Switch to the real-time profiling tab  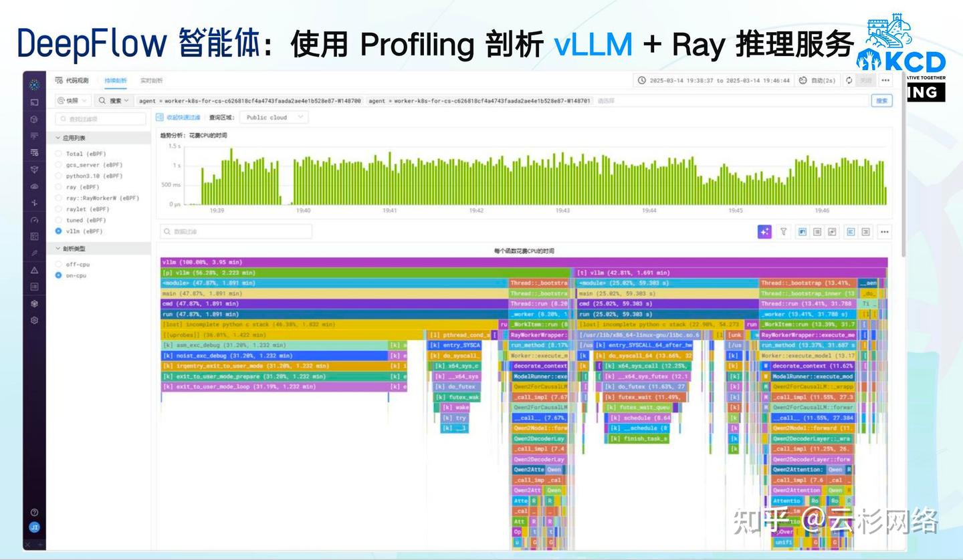coord(151,80)
